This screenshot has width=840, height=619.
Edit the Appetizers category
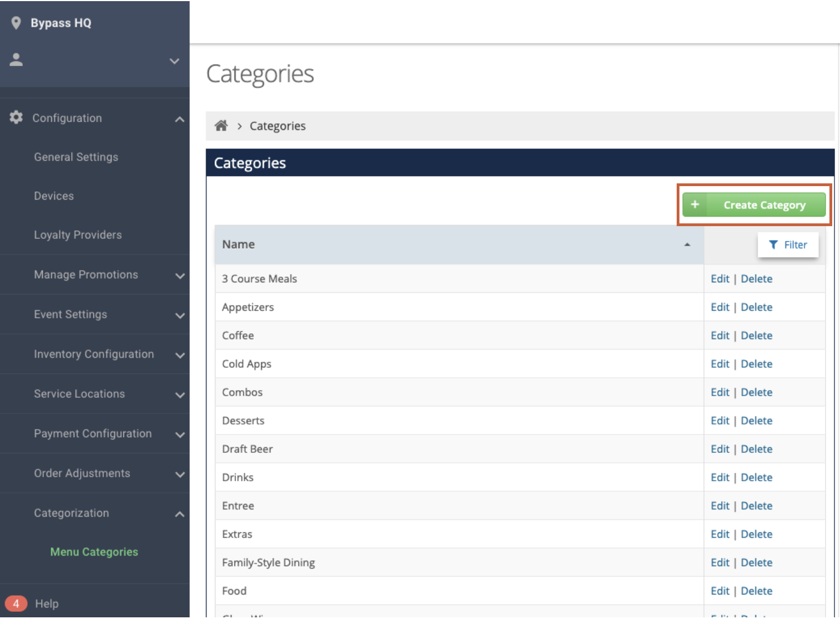pyautogui.click(x=720, y=307)
